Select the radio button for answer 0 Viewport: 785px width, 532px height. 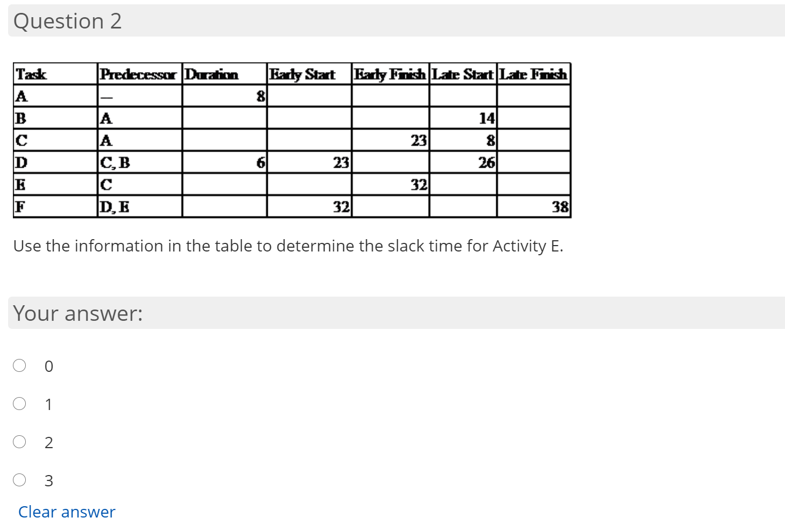tap(19, 365)
